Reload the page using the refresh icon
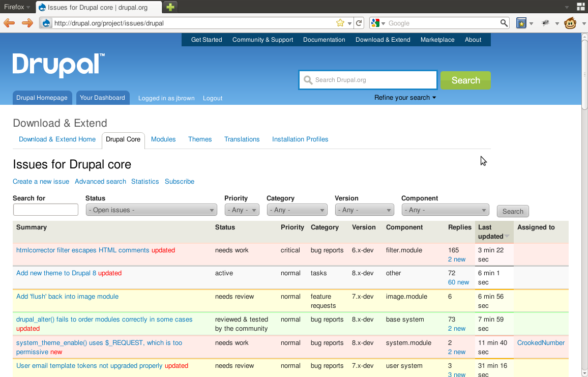This screenshot has width=588, height=377. click(359, 23)
